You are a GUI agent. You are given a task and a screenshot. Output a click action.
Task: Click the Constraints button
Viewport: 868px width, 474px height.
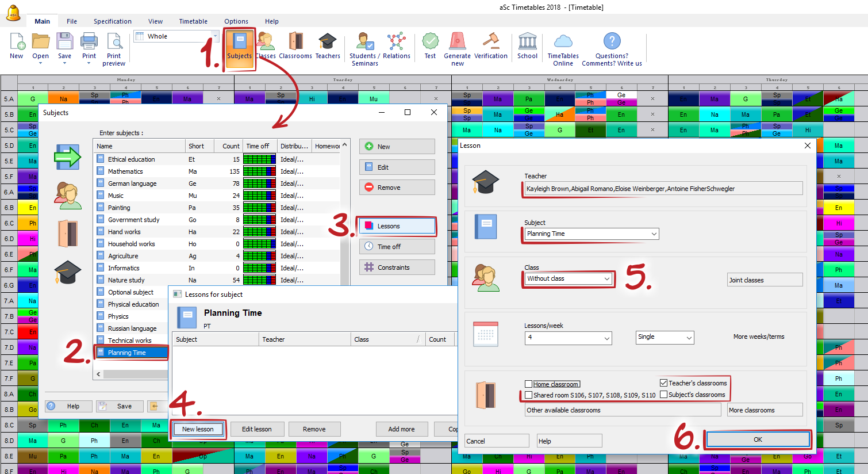coord(397,267)
